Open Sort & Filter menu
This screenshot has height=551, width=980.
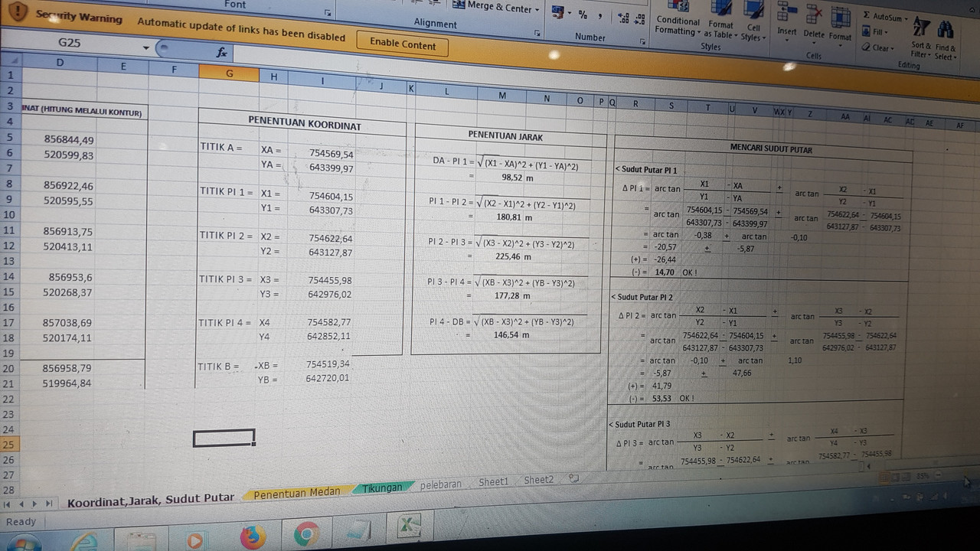921,38
